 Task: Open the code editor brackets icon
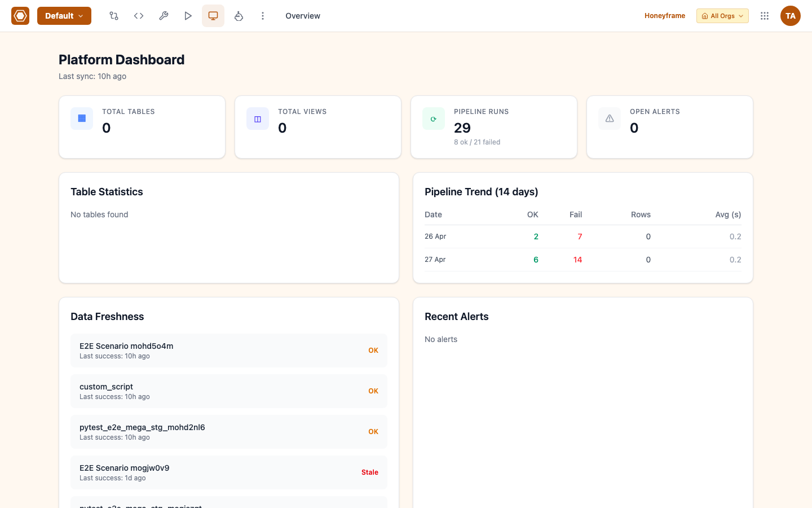click(x=139, y=16)
